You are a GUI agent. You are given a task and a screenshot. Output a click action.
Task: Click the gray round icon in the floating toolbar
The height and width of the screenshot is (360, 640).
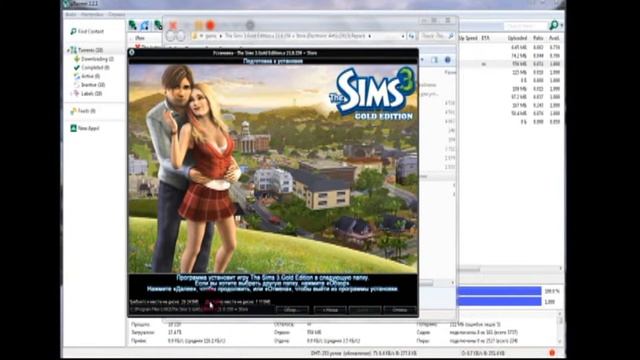coord(250,25)
